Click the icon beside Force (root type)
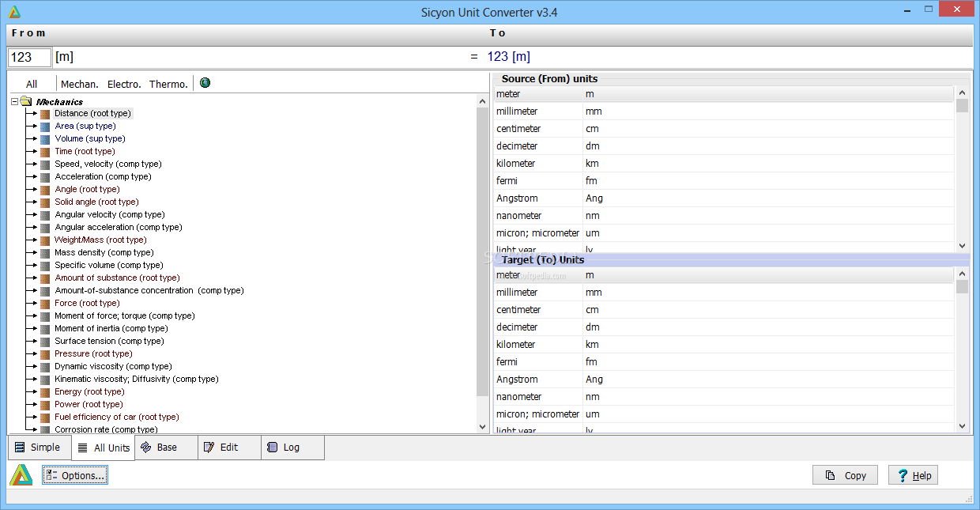 click(45, 304)
